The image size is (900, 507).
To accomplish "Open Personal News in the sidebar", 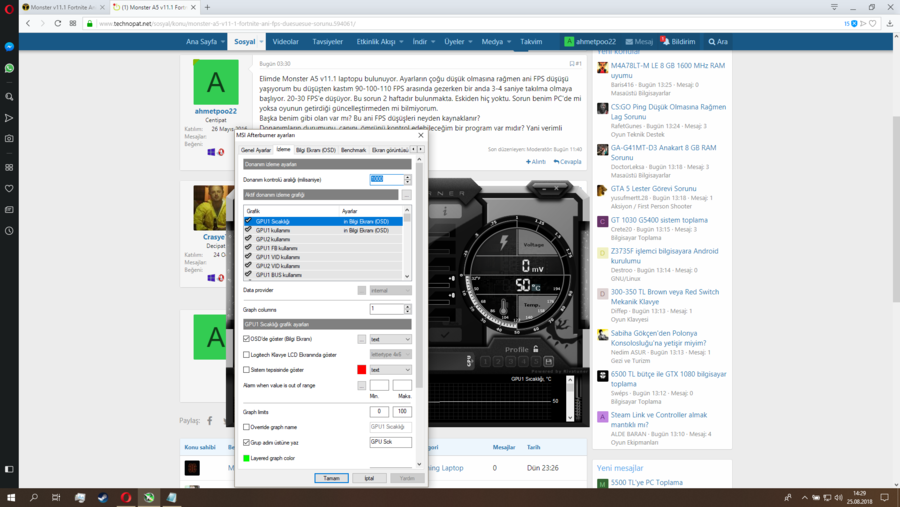I will [x=9, y=210].
